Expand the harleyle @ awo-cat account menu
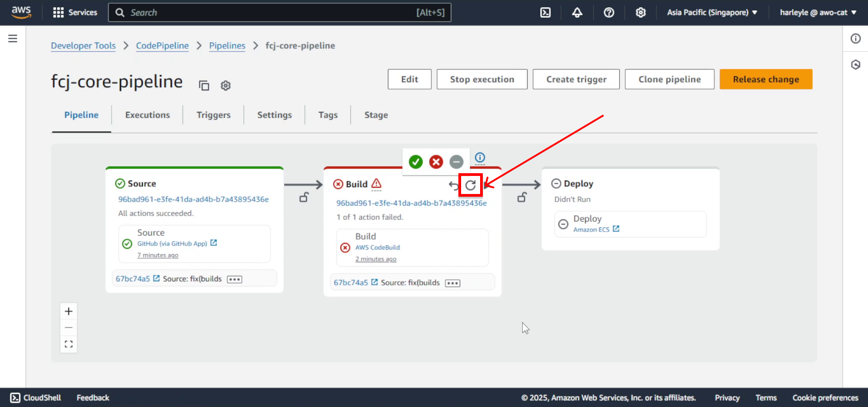The height and width of the screenshot is (407, 868). [x=818, y=13]
